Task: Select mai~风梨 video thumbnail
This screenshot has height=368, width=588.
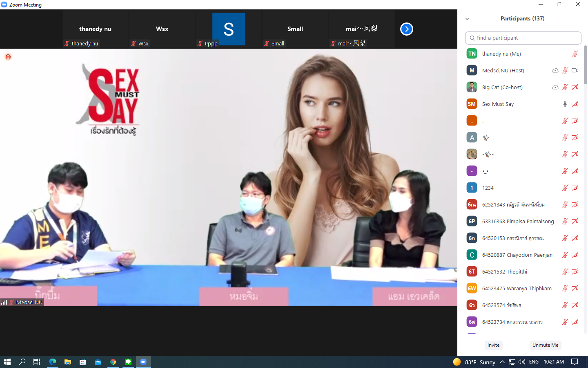Action: tap(362, 29)
